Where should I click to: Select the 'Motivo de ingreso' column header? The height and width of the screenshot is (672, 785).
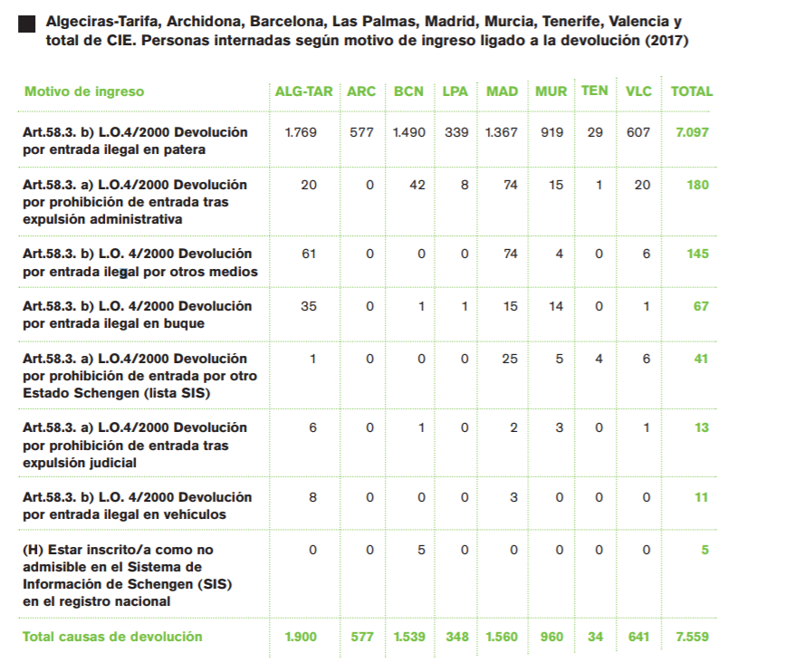point(84,91)
